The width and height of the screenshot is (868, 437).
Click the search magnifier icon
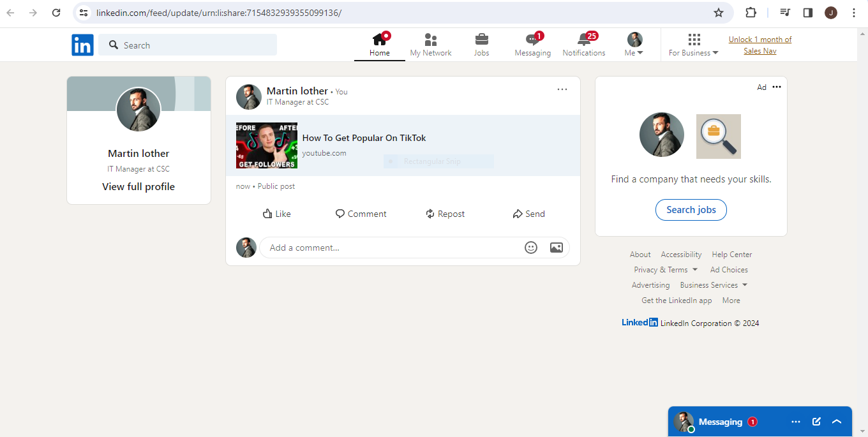(114, 45)
